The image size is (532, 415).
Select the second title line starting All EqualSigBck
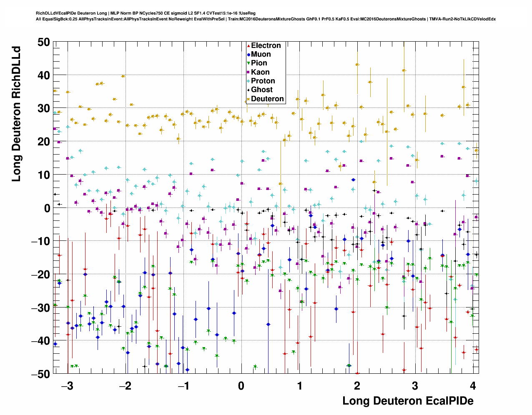pyautogui.click(x=266, y=19)
